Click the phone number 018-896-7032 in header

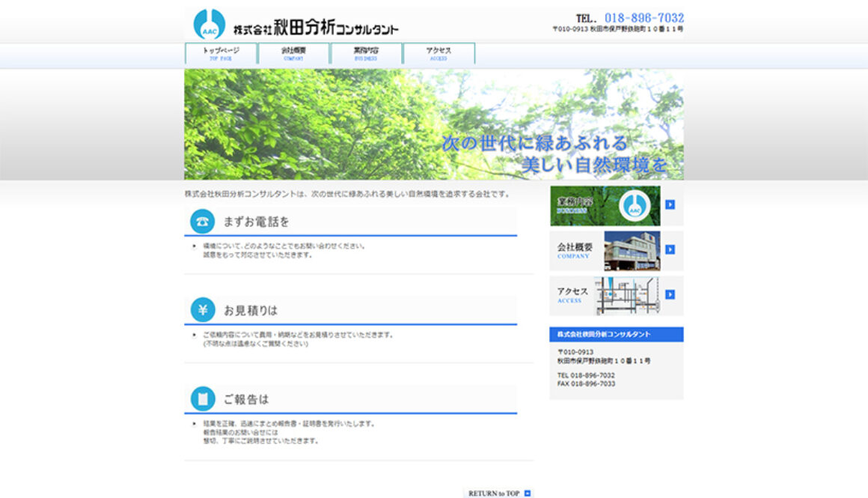[644, 18]
